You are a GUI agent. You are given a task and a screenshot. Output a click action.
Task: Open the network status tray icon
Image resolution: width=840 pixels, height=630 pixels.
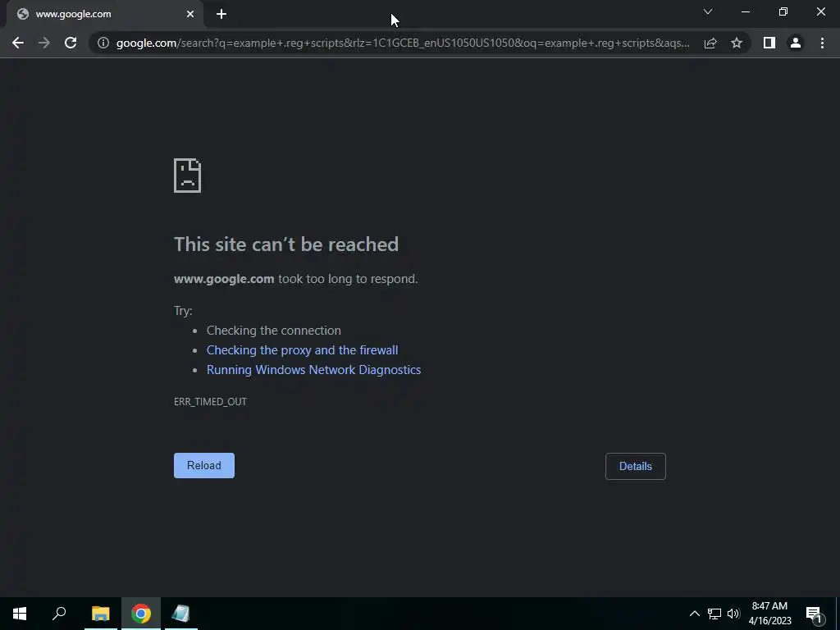pyautogui.click(x=714, y=614)
